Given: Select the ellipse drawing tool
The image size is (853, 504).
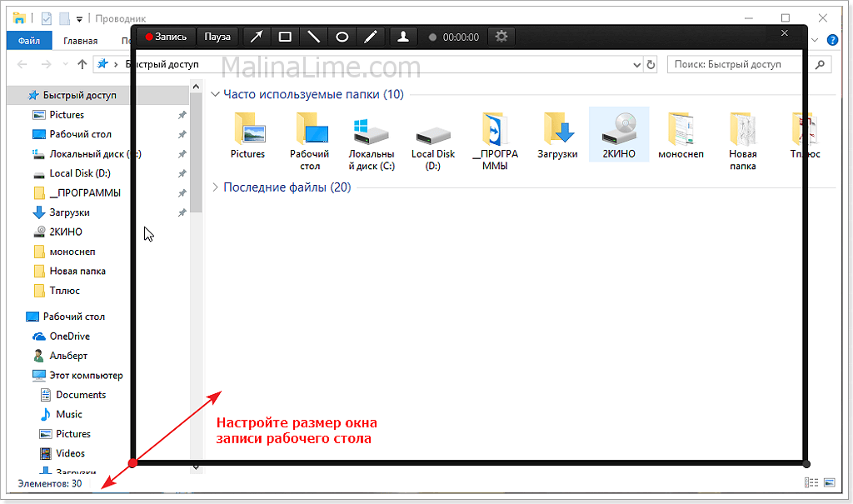Looking at the screenshot, I should (342, 37).
